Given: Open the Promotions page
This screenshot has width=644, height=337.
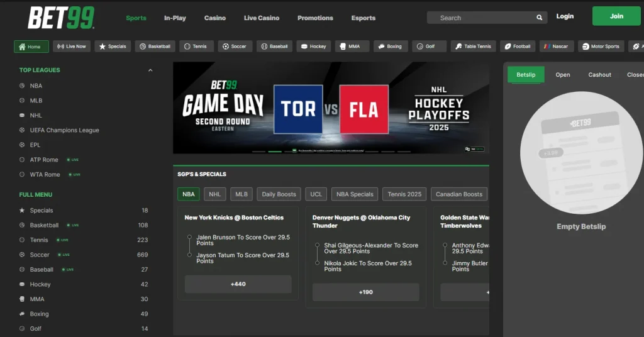Looking at the screenshot, I should coord(316,18).
